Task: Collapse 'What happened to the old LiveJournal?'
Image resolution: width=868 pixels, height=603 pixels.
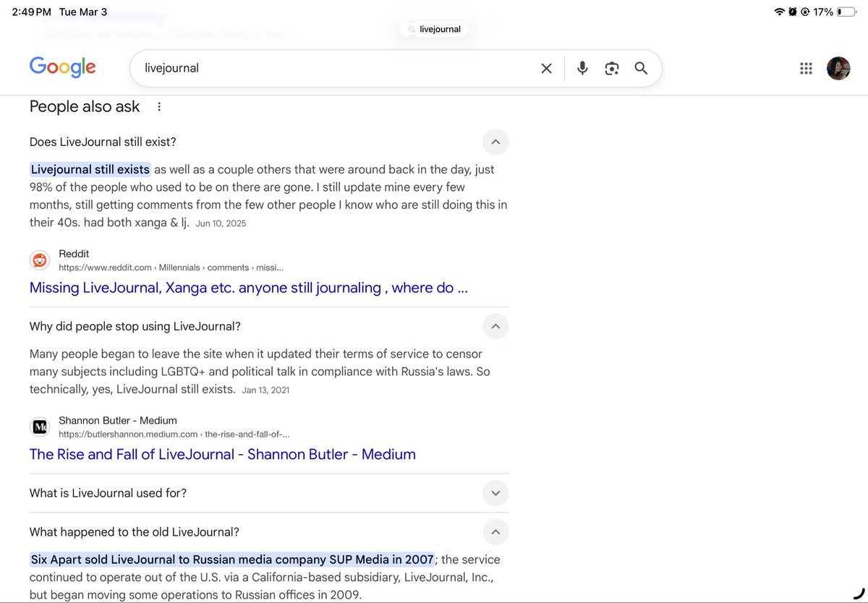Action: [495, 532]
